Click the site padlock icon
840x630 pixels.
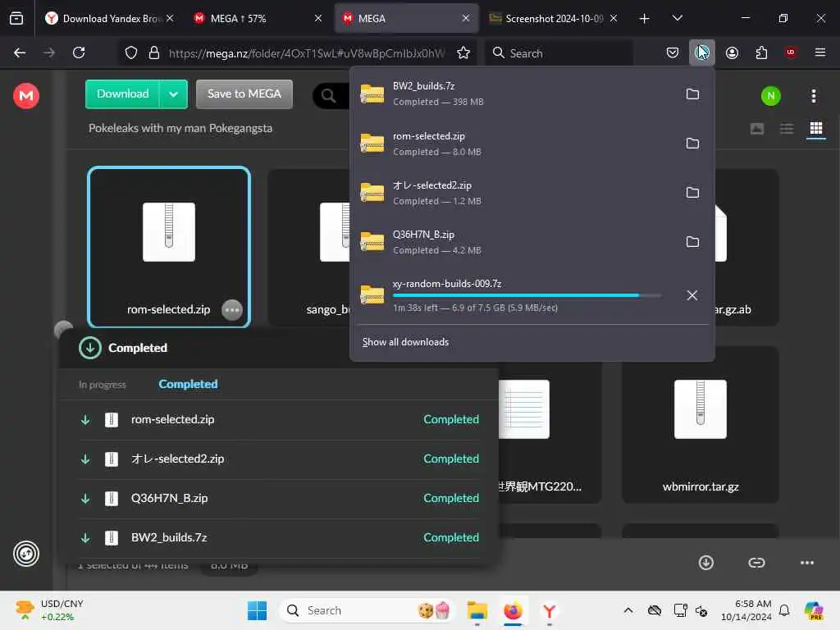(x=154, y=52)
